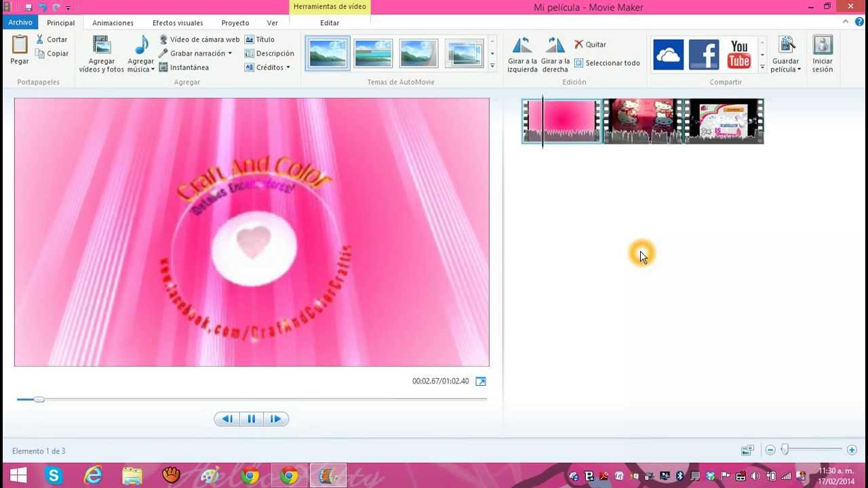The height and width of the screenshot is (488, 868).
Task: Select the third clip in storyboard
Action: (x=724, y=121)
